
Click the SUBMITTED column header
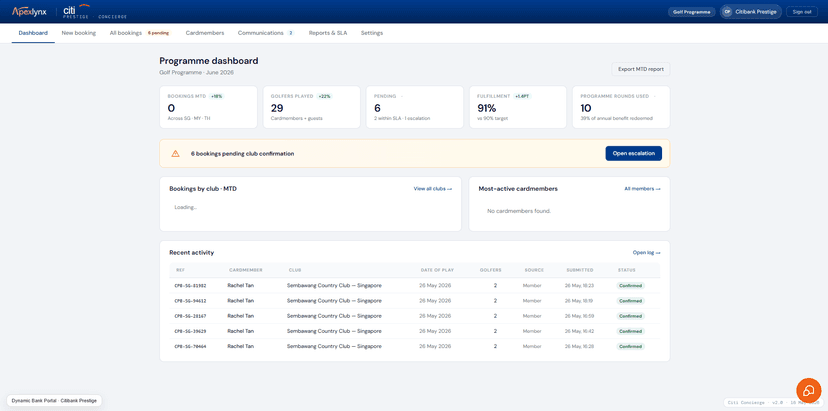tap(579, 270)
